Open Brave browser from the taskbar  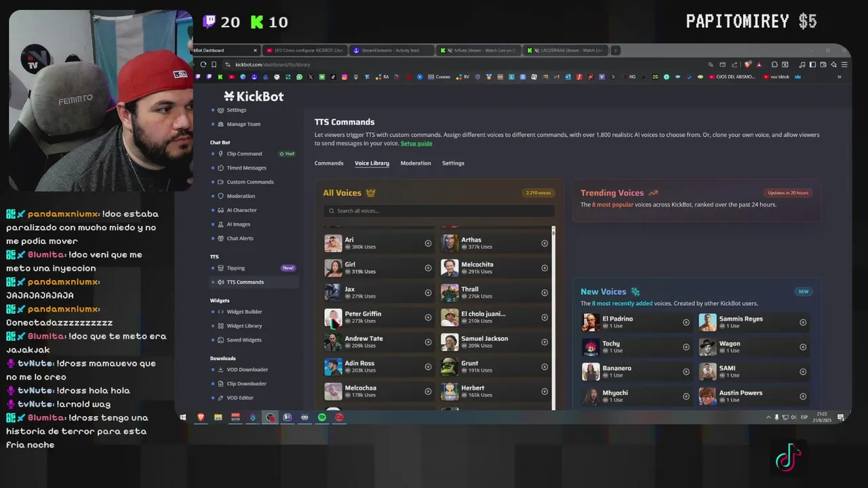pyautogui.click(x=201, y=418)
